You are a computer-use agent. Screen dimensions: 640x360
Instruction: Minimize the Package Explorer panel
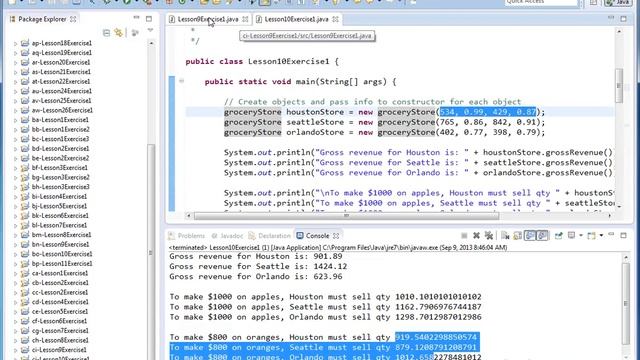(136, 18)
